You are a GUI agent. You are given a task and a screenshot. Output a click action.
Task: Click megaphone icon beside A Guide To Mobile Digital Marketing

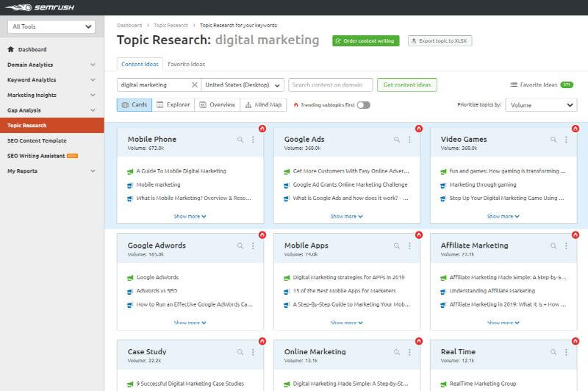130,171
